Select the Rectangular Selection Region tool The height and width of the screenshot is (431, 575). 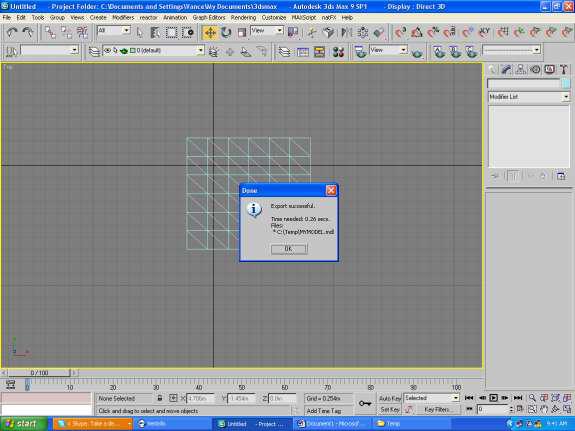(x=171, y=33)
